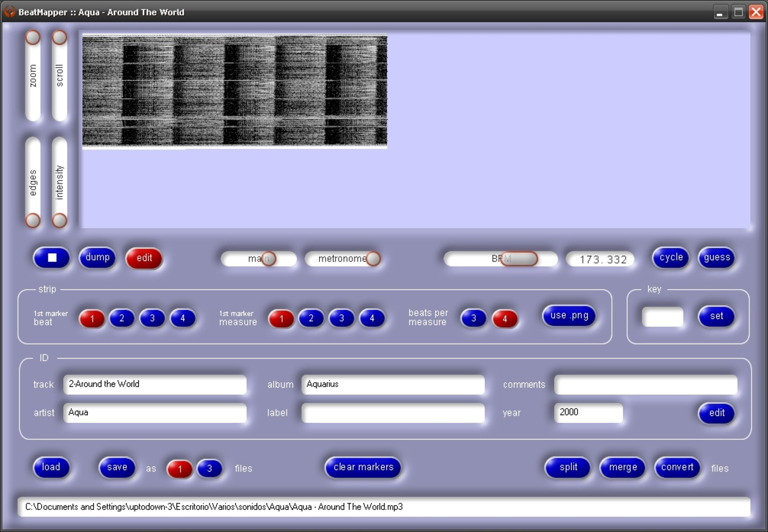The image size is (768, 532).
Task: Click the empty label field
Action: pyautogui.click(x=393, y=412)
